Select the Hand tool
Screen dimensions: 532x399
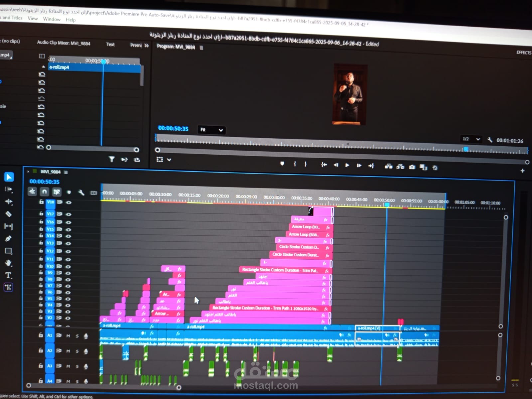(x=8, y=263)
